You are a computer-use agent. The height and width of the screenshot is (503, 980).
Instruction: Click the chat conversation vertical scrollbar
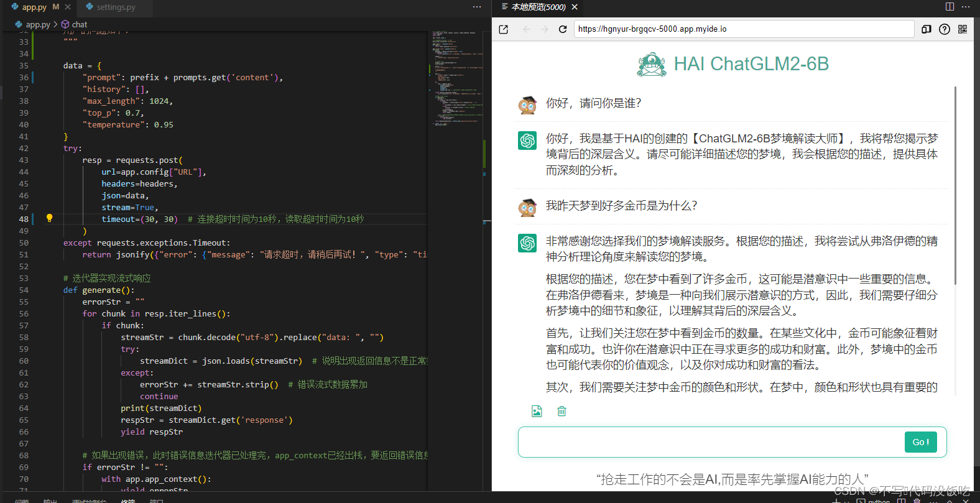[955, 187]
